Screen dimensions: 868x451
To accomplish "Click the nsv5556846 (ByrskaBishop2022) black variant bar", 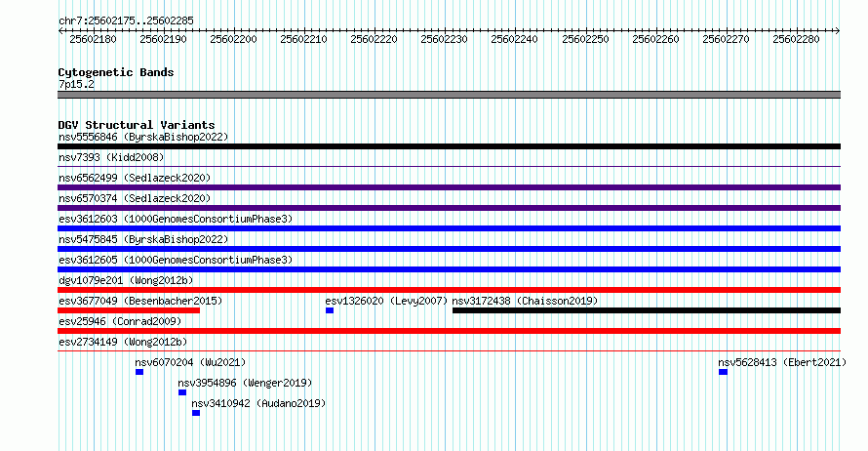I will point(449,146).
